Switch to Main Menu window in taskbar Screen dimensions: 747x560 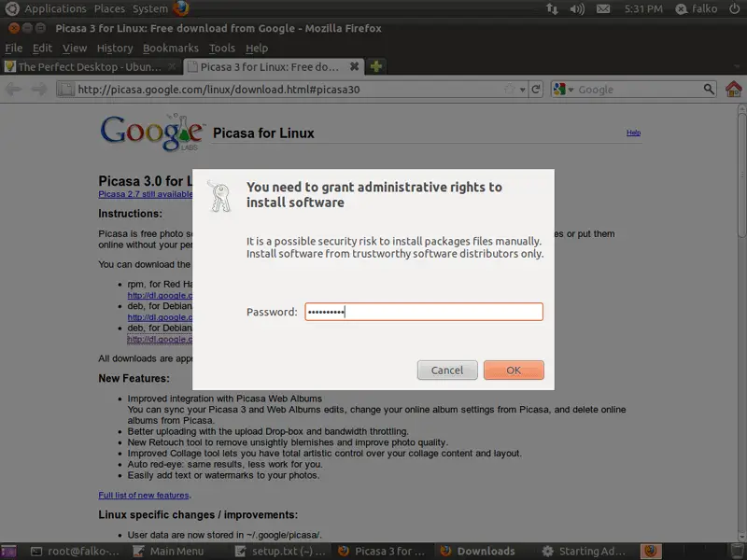pos(169,551)
